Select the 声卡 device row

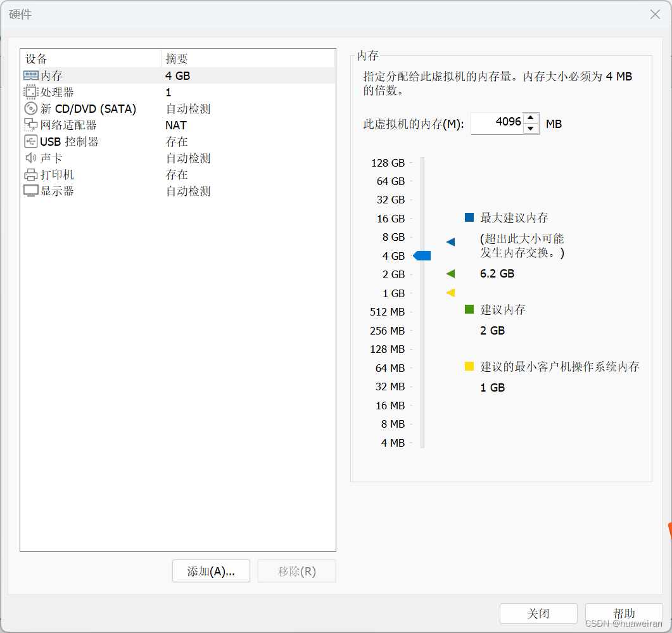[178, 158]
